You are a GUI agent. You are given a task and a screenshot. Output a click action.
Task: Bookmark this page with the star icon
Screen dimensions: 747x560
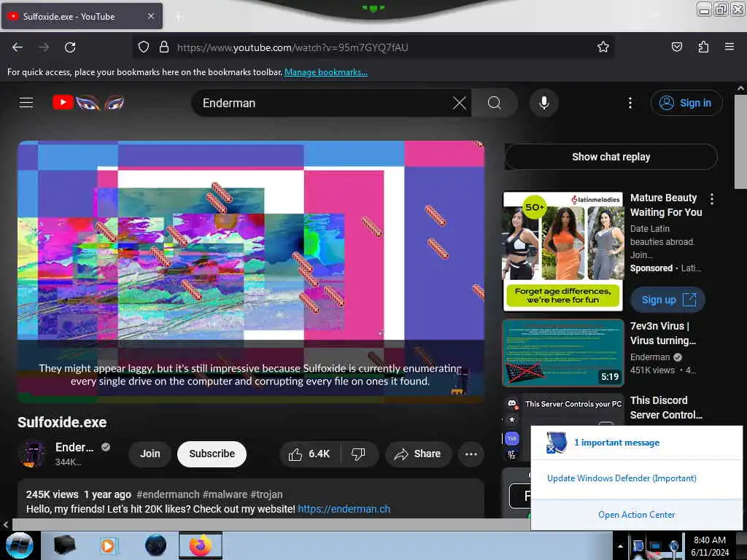click(603, 47)
